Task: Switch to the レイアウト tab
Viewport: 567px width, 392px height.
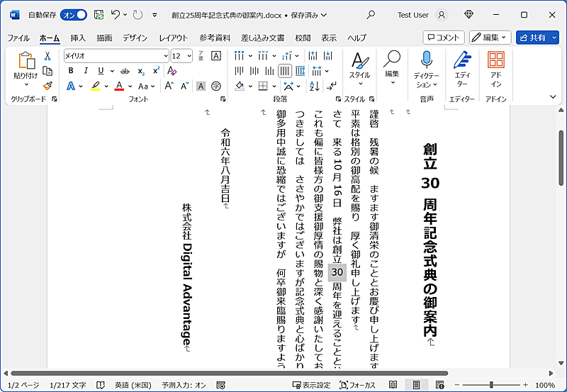Action: [x=174, y=38]
